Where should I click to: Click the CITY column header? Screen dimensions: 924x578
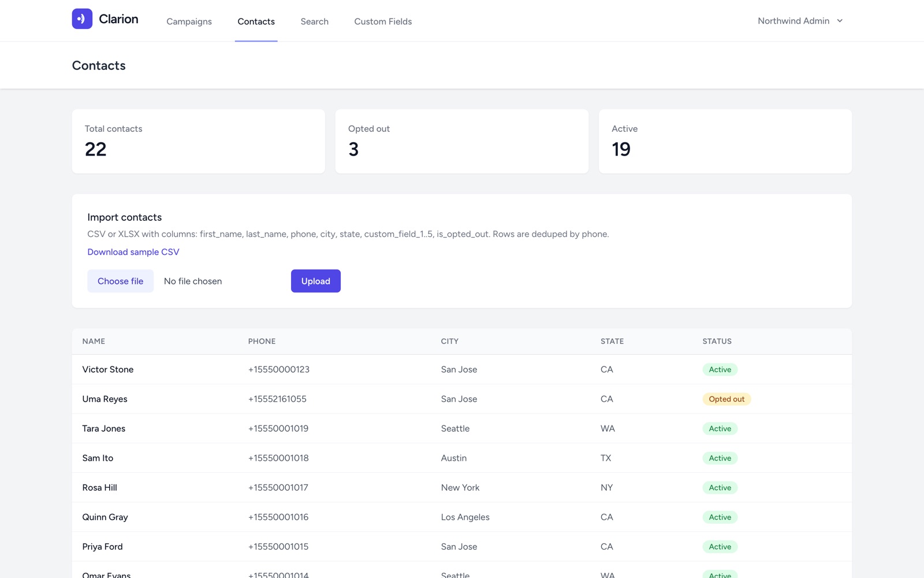[449, 342]
